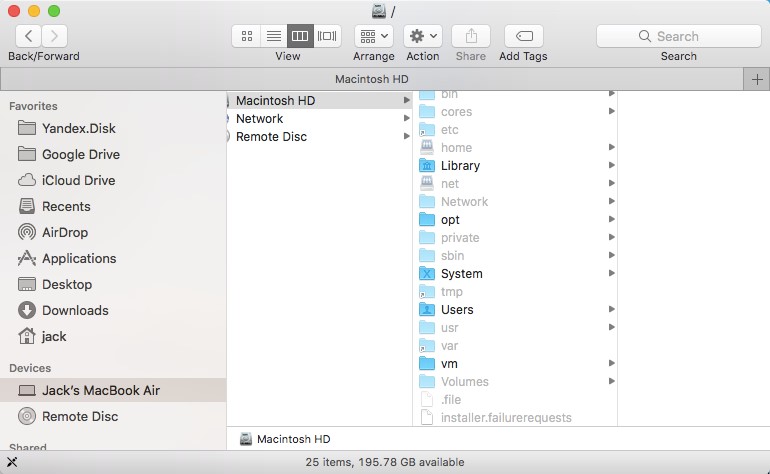Select Remote Disc under Devices
The image size is (770, 474).
coord(80,416)
